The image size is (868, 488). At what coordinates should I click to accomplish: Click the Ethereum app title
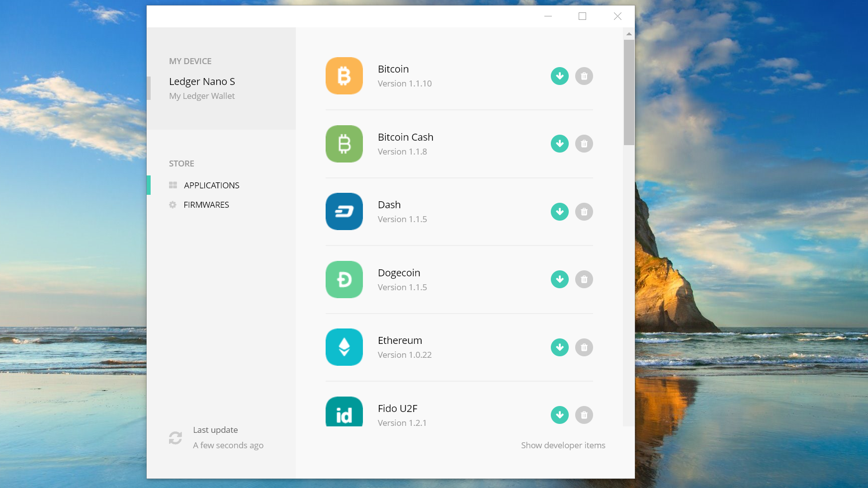[400, 340]
